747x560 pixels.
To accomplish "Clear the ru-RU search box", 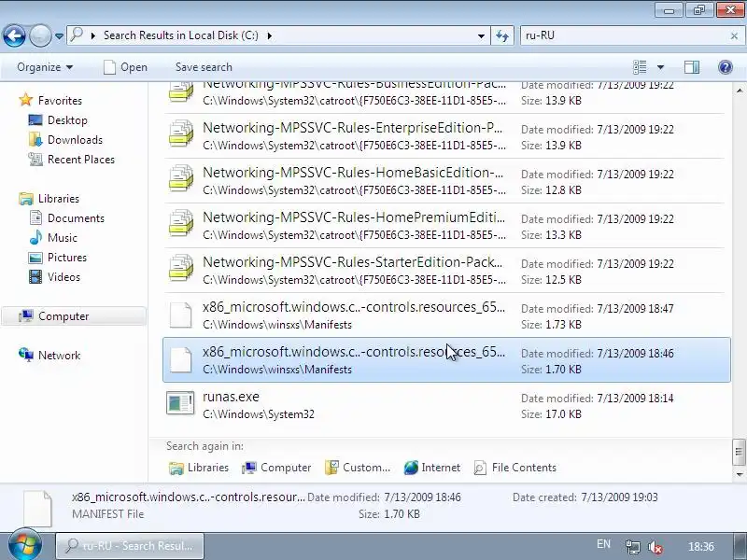I will [x=734, y=35].
